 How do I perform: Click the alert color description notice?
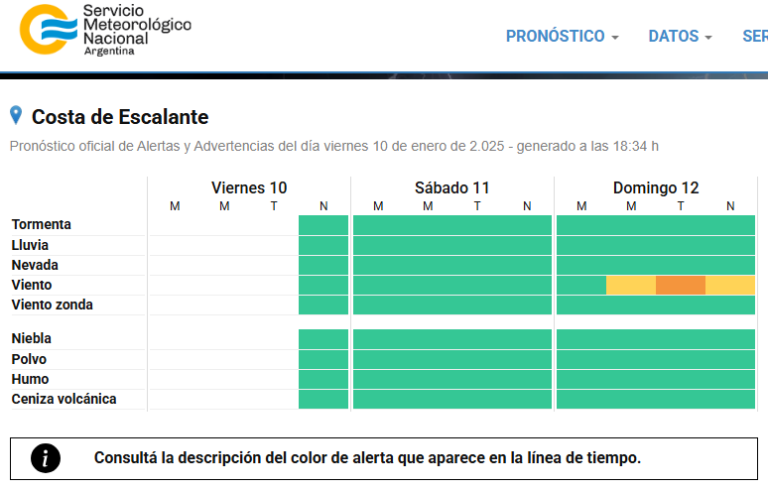367,458
